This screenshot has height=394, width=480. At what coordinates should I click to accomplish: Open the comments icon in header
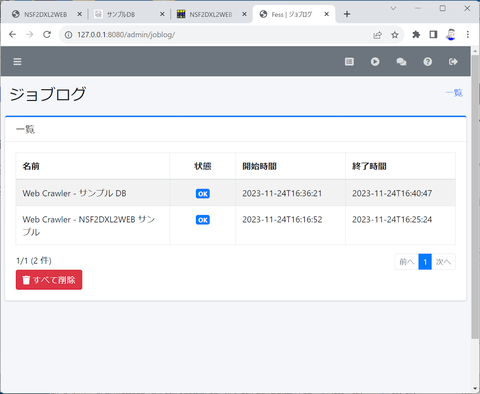click(401, 62)
